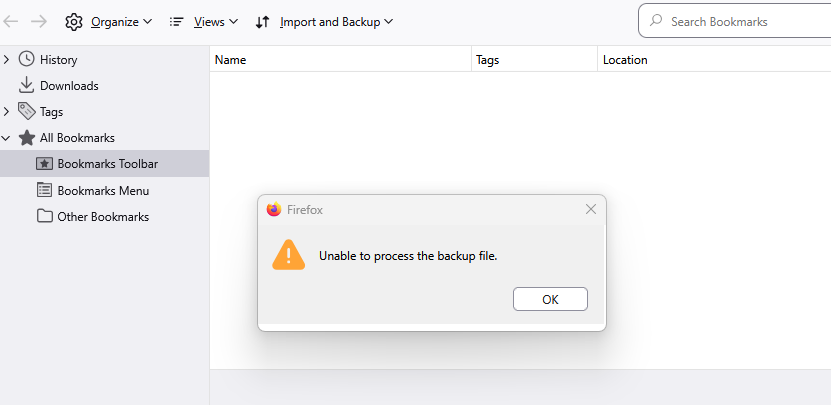Expand the History tree node

(x=7, y=60)
